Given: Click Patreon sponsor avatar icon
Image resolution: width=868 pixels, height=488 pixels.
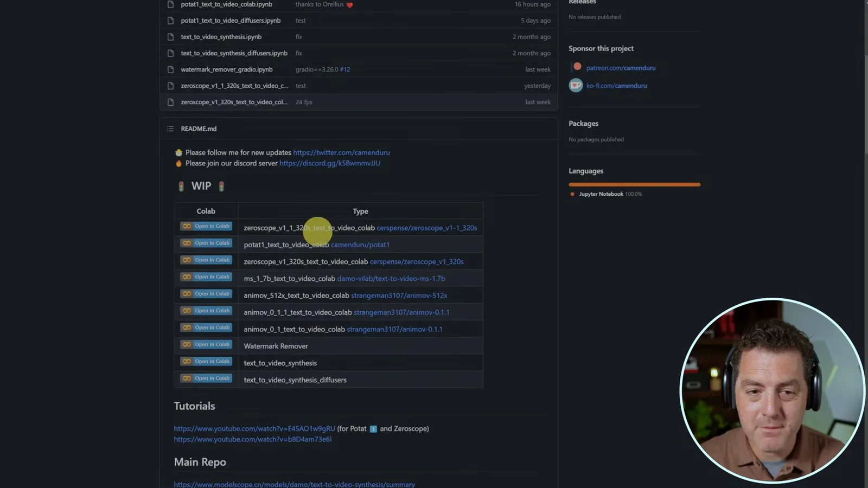Looking at the screenshot, I should 577,67.
